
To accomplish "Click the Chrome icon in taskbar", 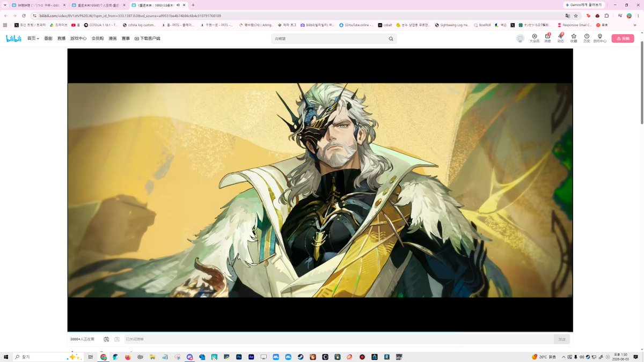I will point(103,357).
